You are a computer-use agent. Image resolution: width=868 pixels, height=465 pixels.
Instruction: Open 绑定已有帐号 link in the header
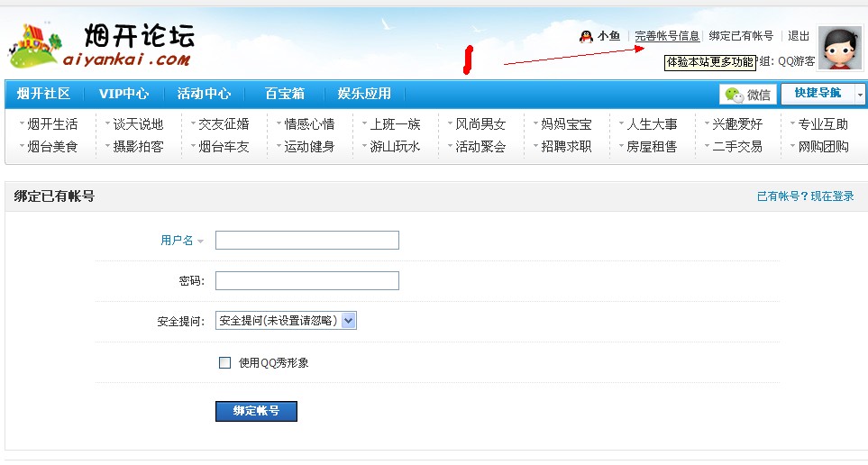(x=741, y=36)
